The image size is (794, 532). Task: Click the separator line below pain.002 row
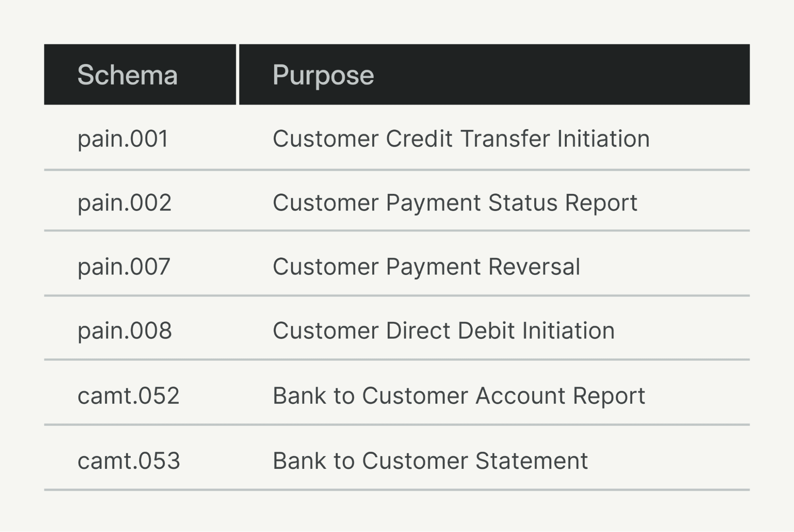tap(397, 230)
